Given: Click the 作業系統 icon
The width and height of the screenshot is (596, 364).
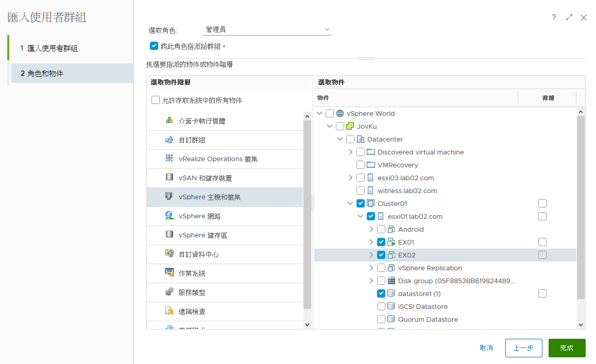Looking at the screenshot, I should pos(169,272).
